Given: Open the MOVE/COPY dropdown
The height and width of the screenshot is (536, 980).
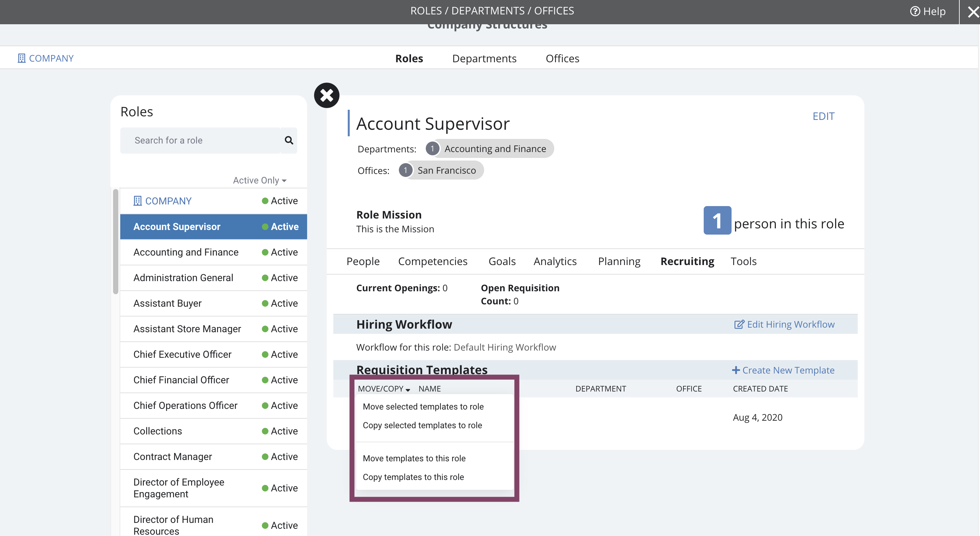Looking at the screenshot, I should [384, 389].
